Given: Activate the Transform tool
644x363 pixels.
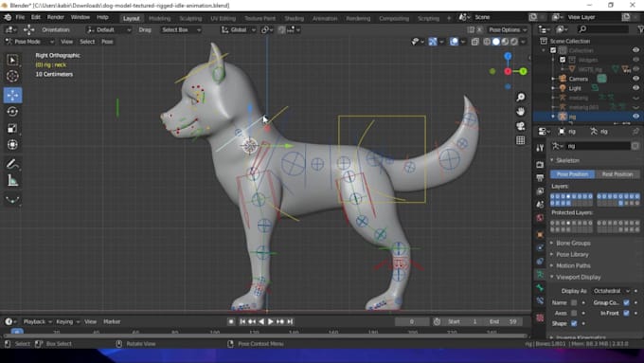Looking at the screenshot, I should click(x=12, y=144).
